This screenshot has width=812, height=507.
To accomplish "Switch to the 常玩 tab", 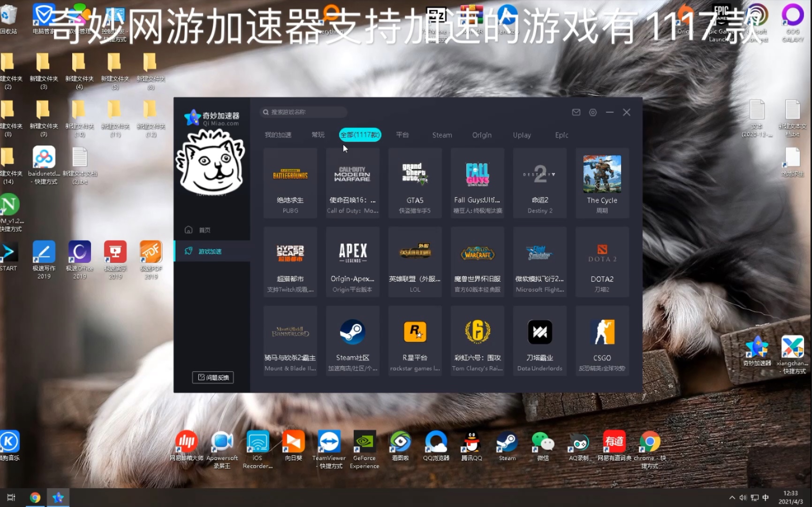I will [318, 135].
